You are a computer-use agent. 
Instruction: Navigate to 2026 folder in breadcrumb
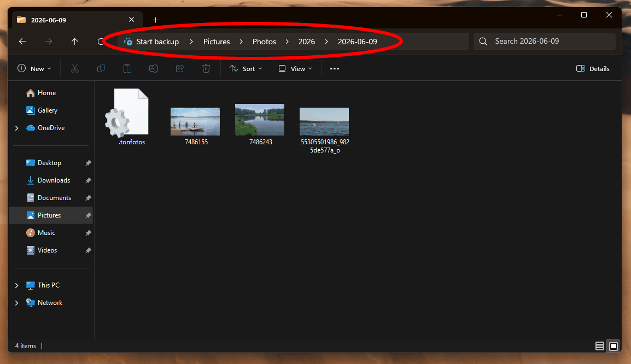click(x=307, y=42)
